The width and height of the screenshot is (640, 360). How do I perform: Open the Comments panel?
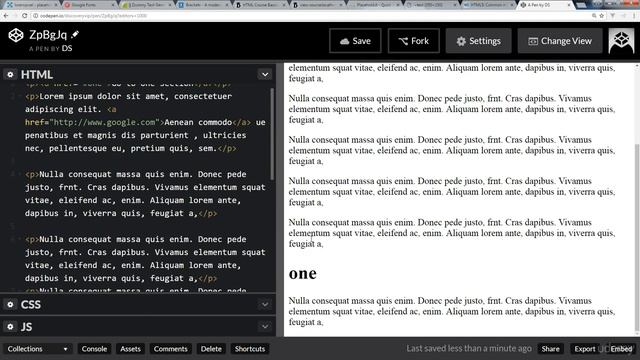[x=170, y=349]
